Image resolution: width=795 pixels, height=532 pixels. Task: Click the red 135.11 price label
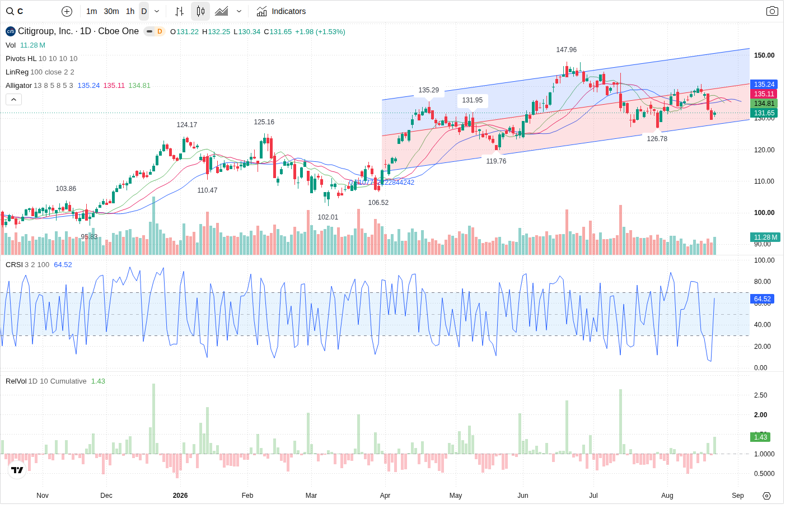tap(764, 94)
